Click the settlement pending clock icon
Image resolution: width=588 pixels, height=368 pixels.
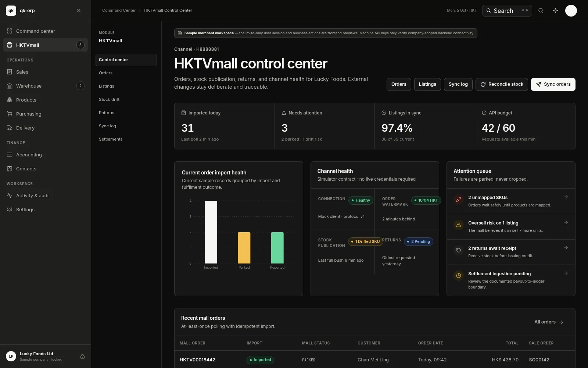(458, 276)
